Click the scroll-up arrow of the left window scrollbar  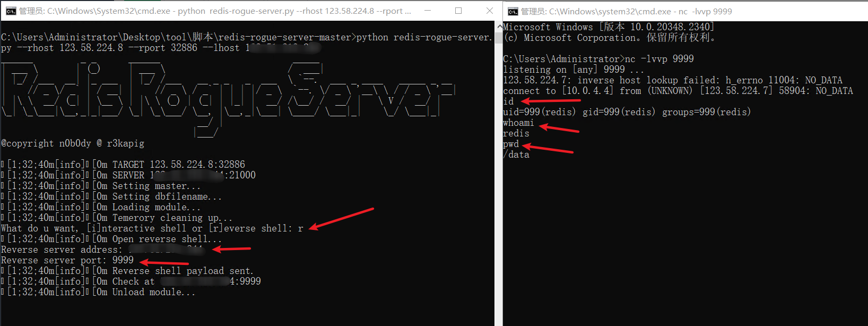pos(499,26)
